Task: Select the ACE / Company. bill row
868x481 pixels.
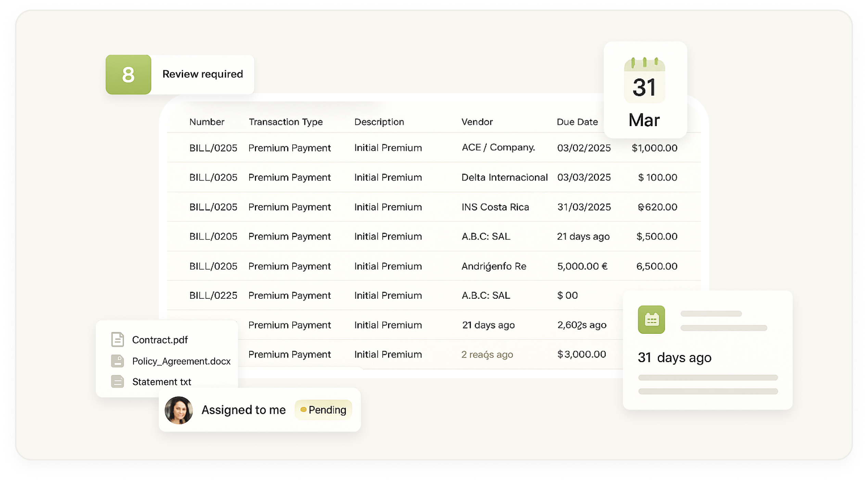Action: point(498,148)
